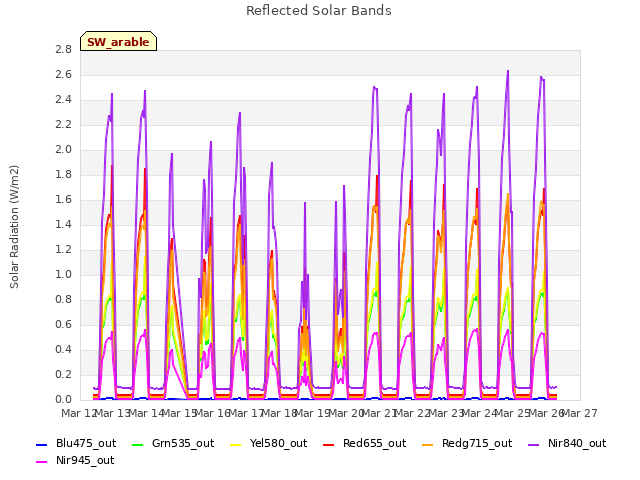Click the Red655_out legend label

point(374,443)
